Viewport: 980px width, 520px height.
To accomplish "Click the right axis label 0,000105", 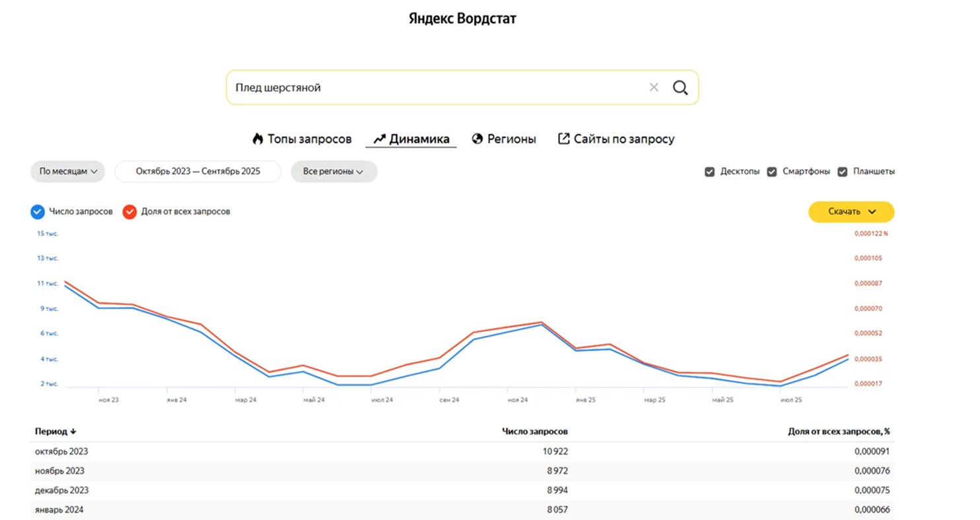I will pos(868,258).
